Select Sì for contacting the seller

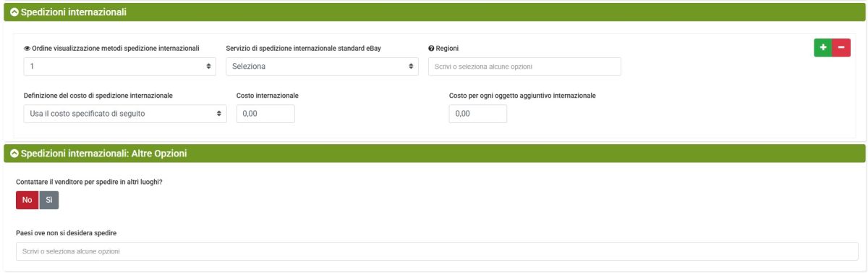point(49,200)
